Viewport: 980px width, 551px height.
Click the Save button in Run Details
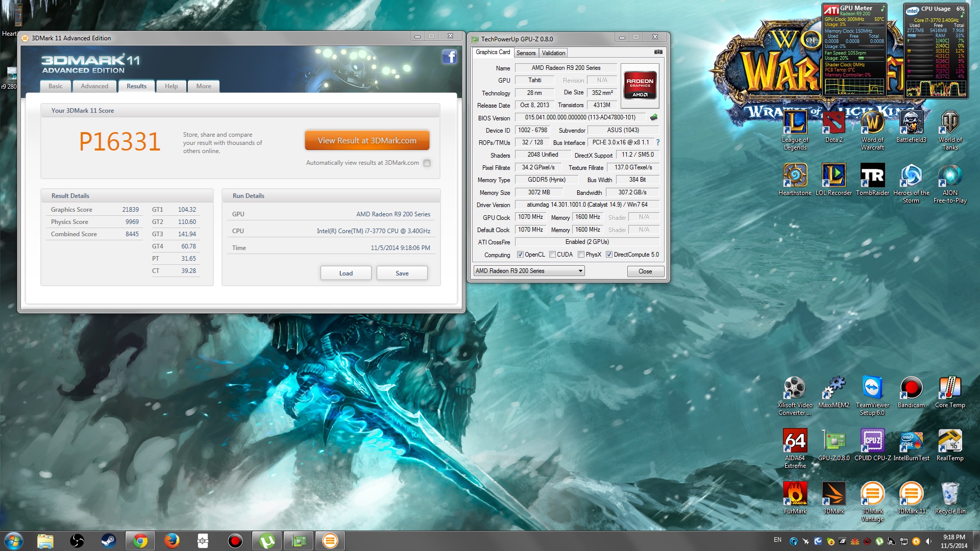tap(402, 273)
